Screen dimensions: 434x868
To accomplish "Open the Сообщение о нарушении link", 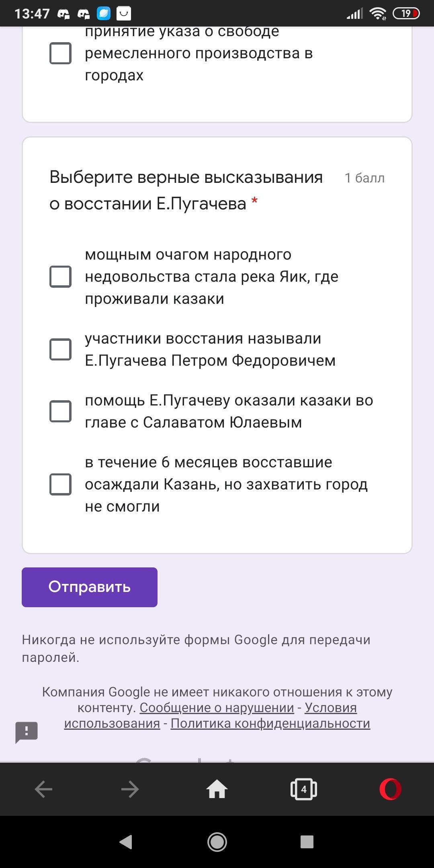I will click(217, 708).
